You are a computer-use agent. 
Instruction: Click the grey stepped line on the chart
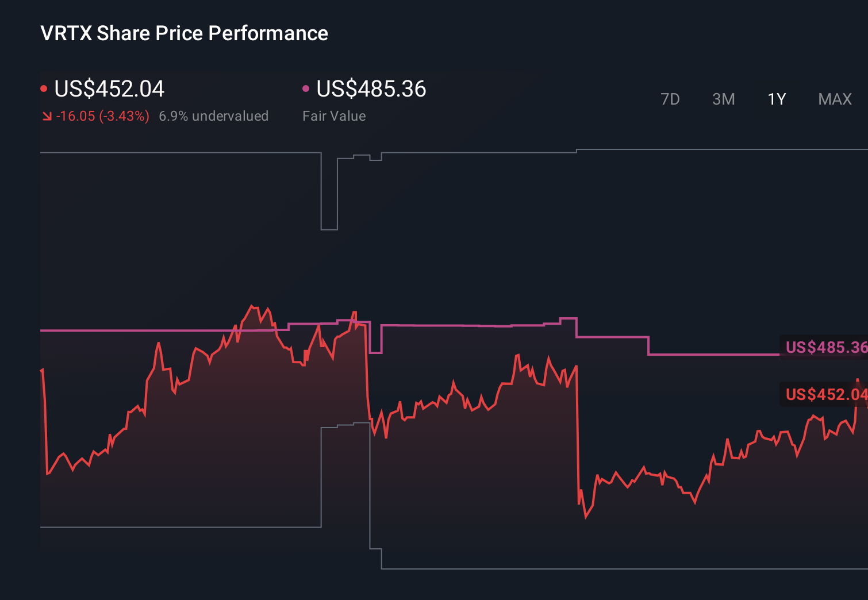[172, 153]
